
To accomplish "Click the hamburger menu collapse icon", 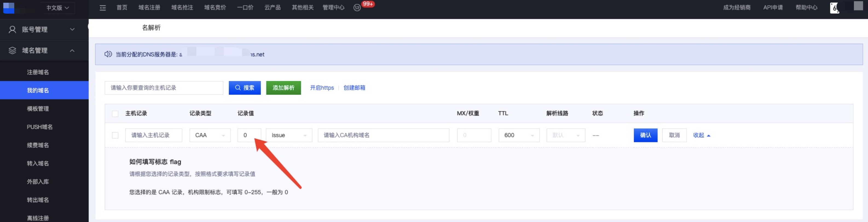I will pos(103,8).
